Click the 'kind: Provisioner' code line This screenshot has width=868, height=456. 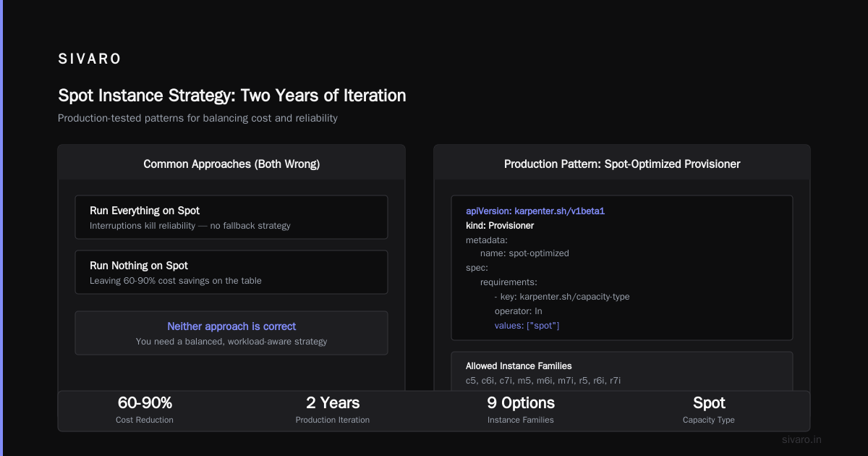500,226
